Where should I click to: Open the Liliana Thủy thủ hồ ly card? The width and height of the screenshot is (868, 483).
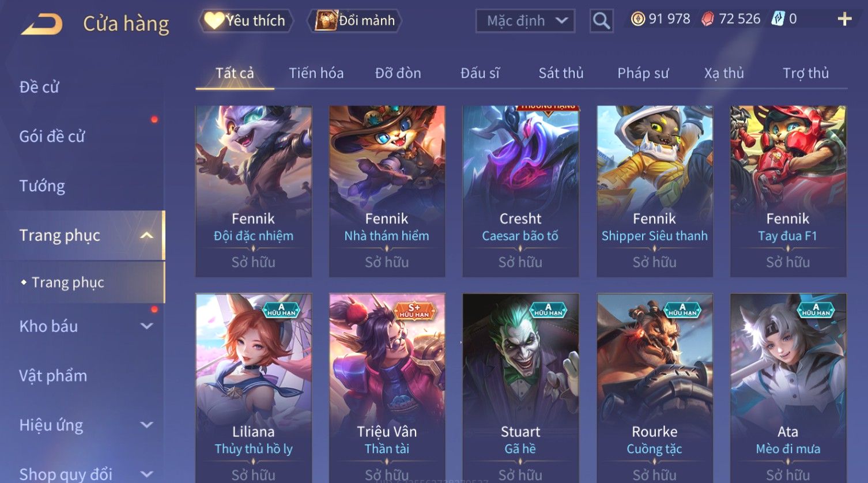[x=254, y=388]
